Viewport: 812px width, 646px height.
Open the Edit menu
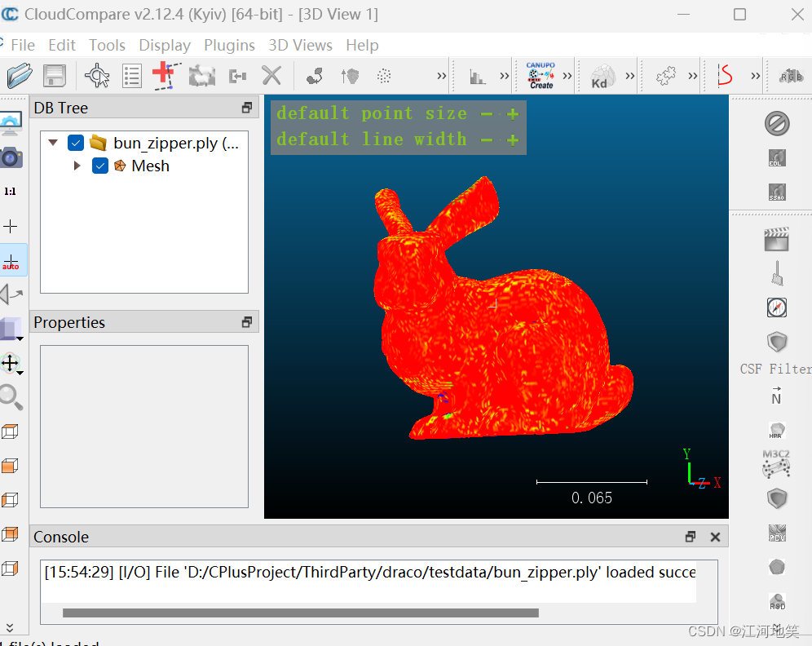(x=62, y=45)
